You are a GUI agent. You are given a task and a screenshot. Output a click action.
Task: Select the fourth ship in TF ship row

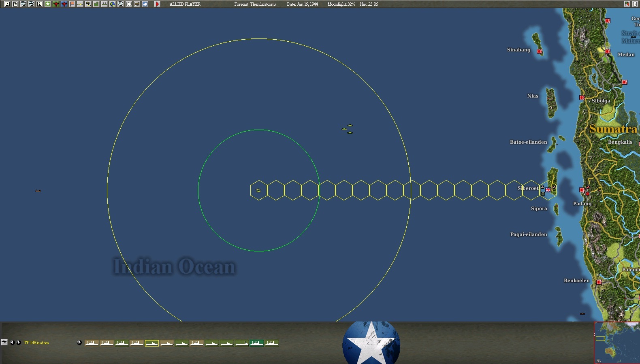(x=137, y=343)
